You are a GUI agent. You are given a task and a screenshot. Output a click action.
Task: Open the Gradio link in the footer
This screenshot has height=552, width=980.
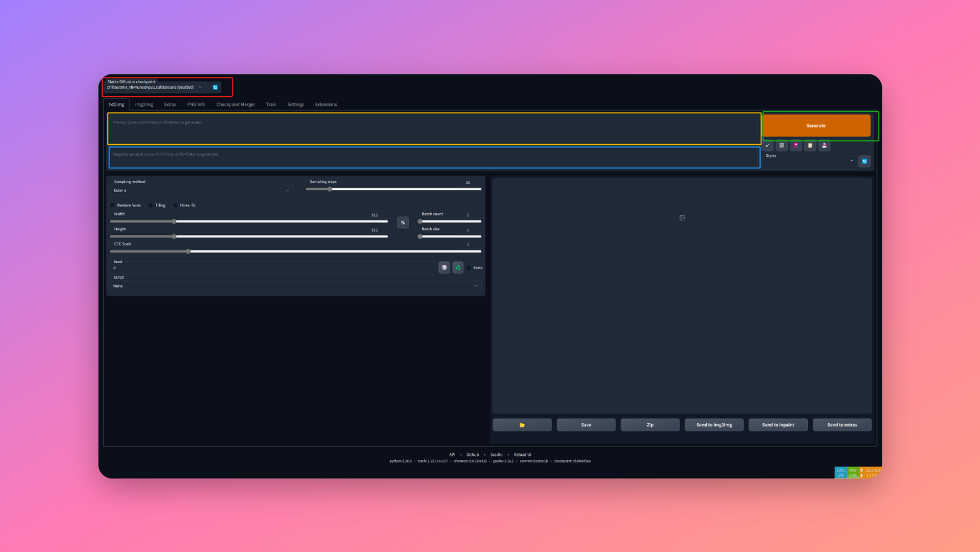point(496,455)
